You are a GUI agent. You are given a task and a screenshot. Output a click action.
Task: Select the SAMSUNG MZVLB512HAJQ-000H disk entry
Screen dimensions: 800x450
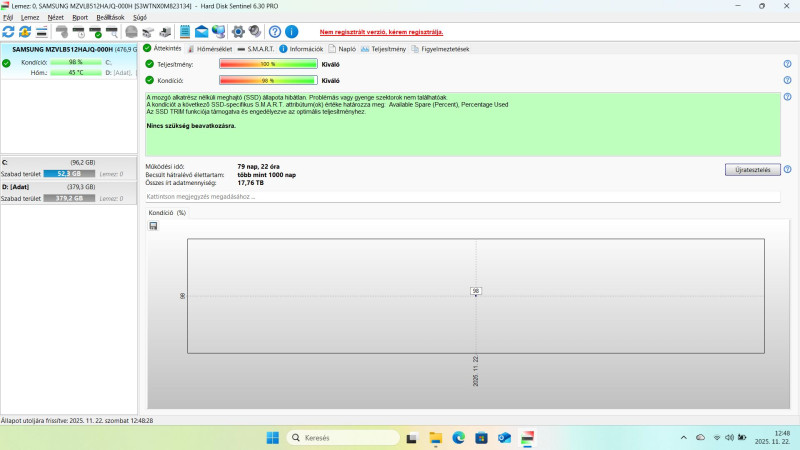tap(69, 61)
